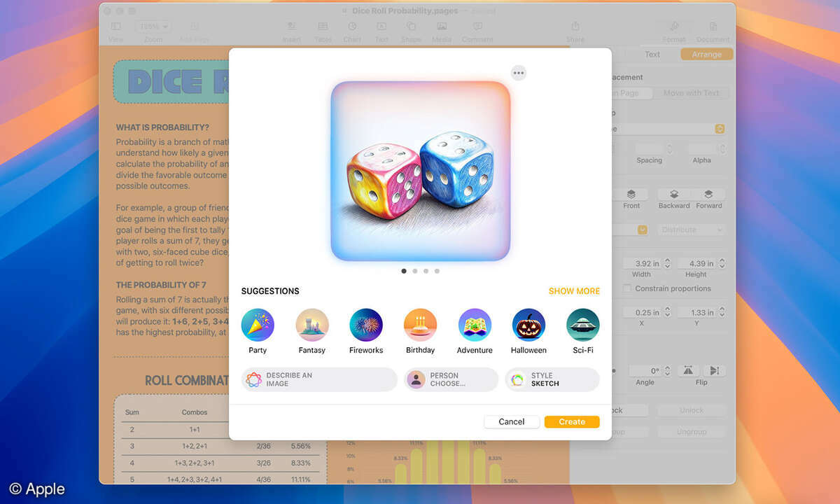Click the Backward layer order icon
The width and height of the screenshot is (840, 504).
[x=673, y=194]
